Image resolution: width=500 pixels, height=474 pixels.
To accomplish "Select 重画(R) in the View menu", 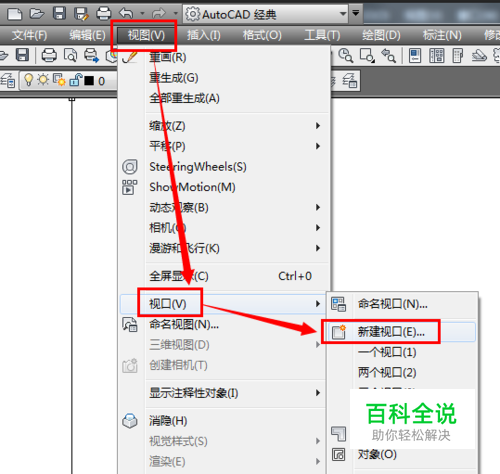I will (x=224, y=58).
